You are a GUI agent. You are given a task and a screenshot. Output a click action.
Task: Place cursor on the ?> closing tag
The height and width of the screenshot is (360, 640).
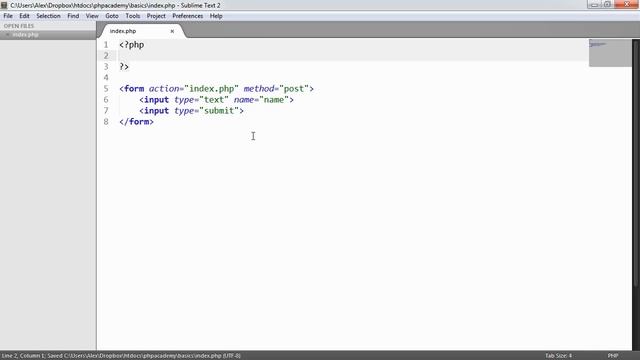tap(124, 67)
